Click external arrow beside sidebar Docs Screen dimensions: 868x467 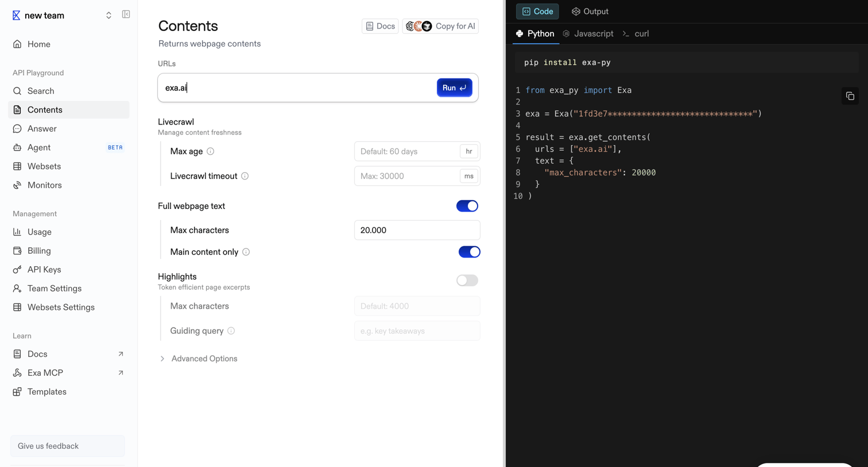coord(121,354)
